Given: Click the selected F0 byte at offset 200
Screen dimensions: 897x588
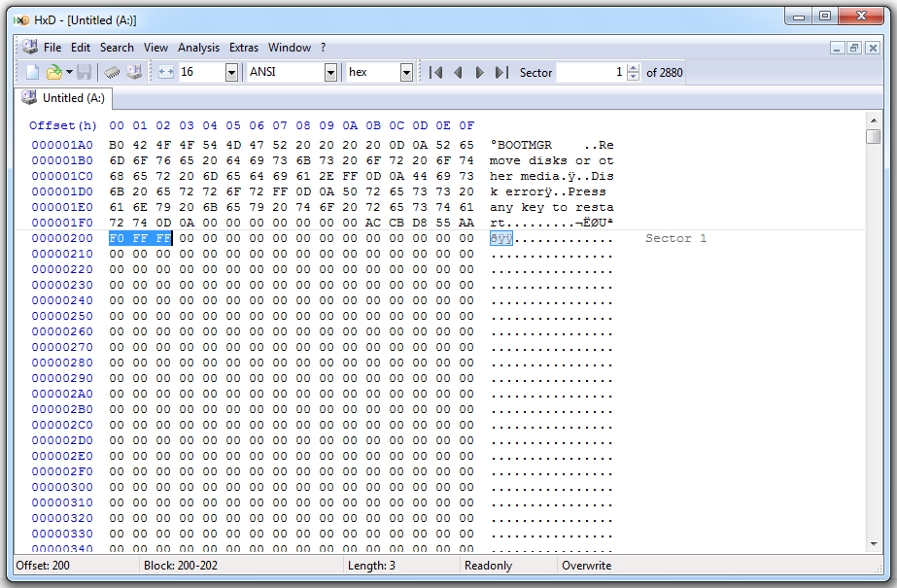Looking at the screenshot, I should 117,238.
